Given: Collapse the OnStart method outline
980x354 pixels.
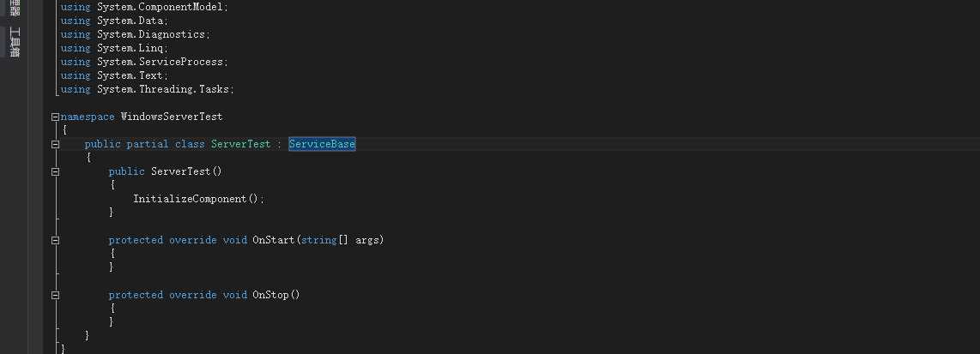Looking at the screenshot, I should coord(55,240).
